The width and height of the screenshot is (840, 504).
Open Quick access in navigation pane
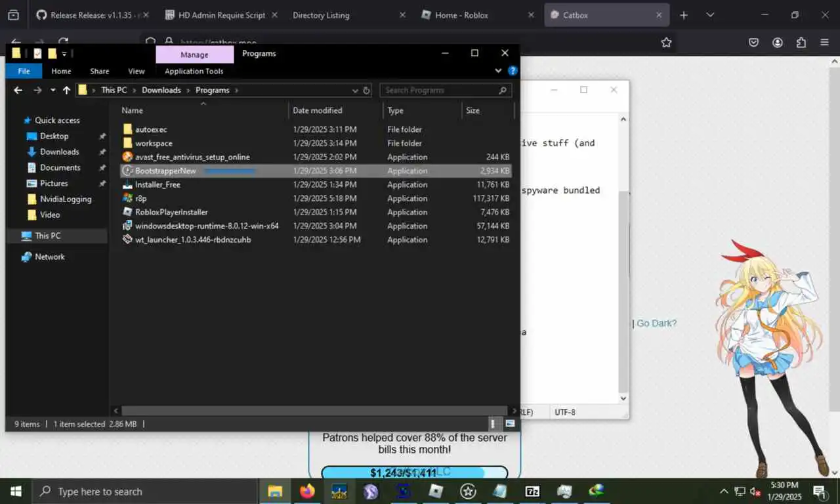pos(57,120)
